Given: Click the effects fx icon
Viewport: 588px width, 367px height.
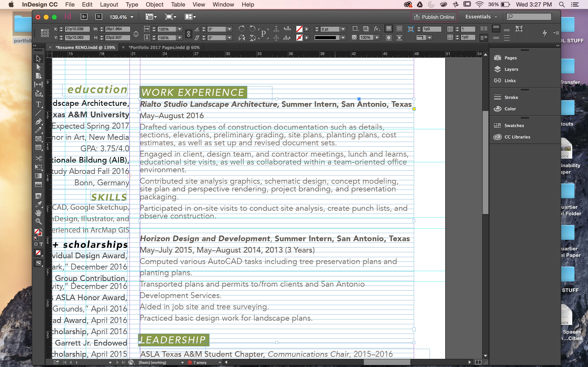Looking at the screenshot, I should click(376, 29).
